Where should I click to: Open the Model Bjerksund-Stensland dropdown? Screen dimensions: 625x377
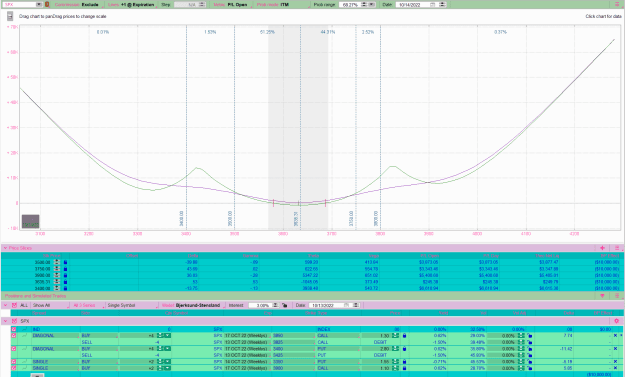pos(193,305)
